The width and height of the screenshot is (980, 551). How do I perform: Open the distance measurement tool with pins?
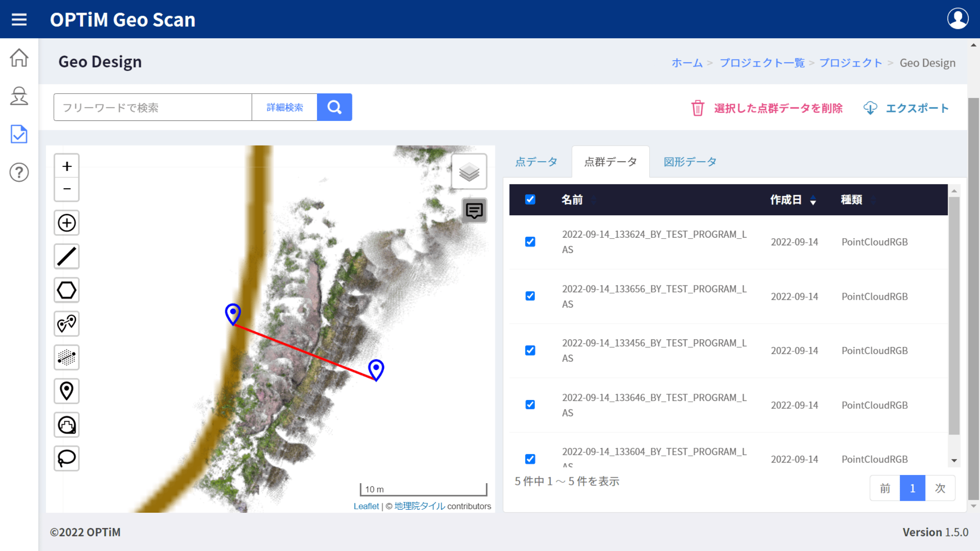pyautogui.click(x=67, y=324)
